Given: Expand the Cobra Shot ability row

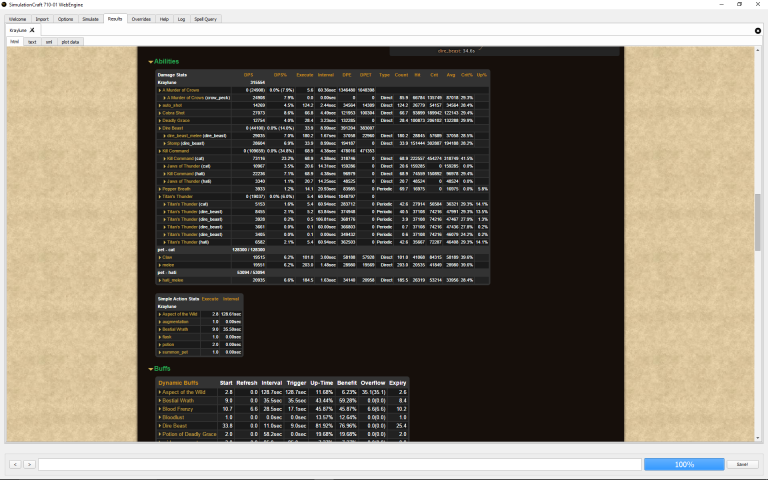Looking at the screenshot, I should click(x=174, y=112).
